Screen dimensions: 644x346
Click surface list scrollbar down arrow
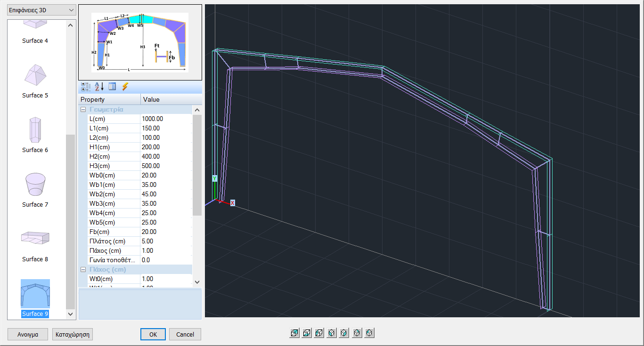(x=71, y=314)
